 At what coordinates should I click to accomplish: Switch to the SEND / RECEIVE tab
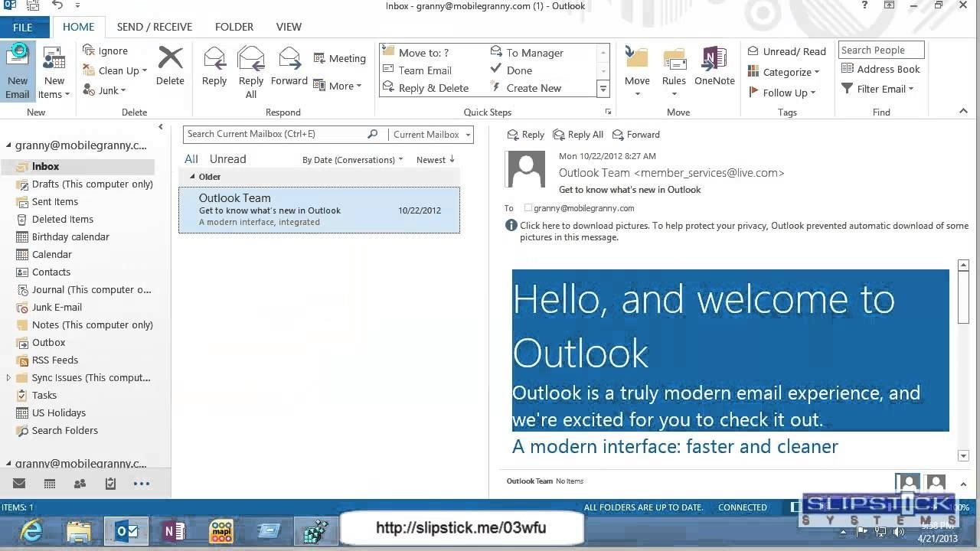(x=155, y=27)
